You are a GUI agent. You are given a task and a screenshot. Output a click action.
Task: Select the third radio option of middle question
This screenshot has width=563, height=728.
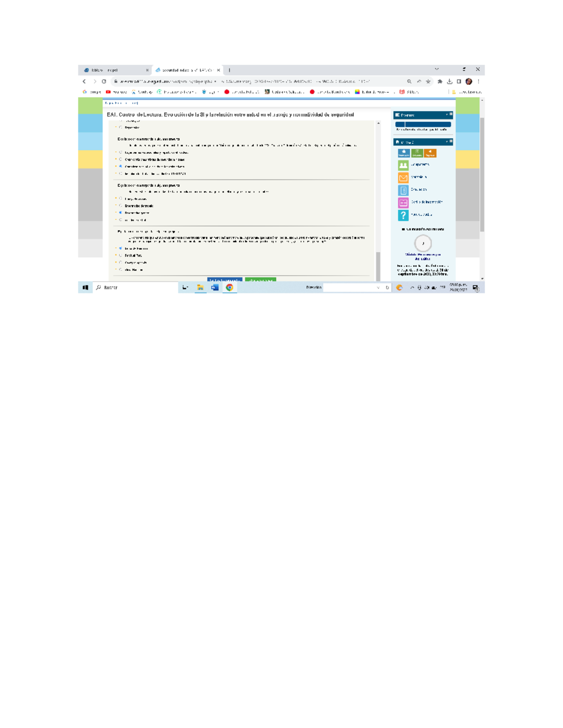[121, 213]
